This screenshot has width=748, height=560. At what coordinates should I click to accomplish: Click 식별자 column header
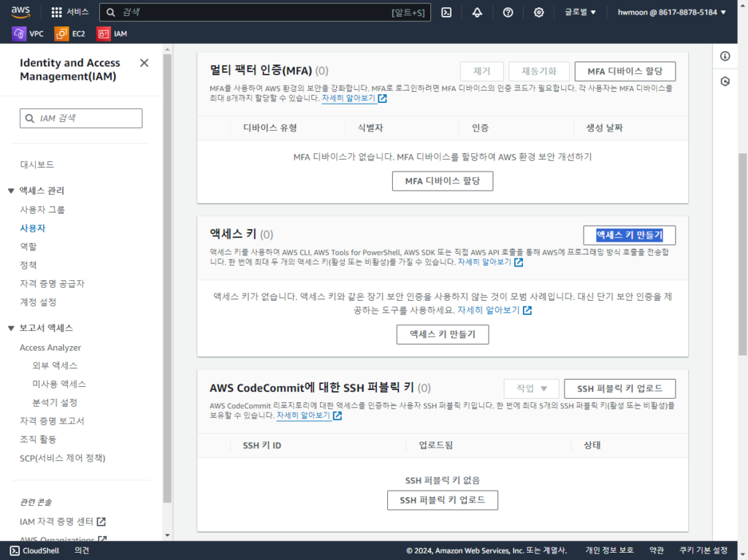370,128
